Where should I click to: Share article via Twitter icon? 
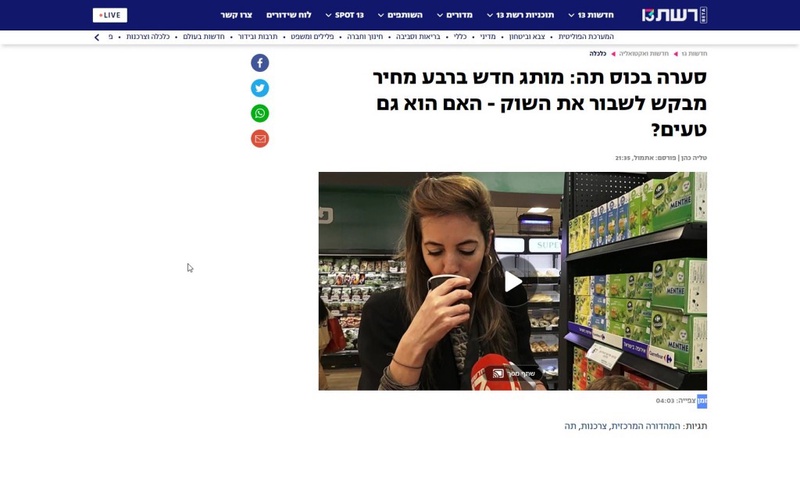260,88
